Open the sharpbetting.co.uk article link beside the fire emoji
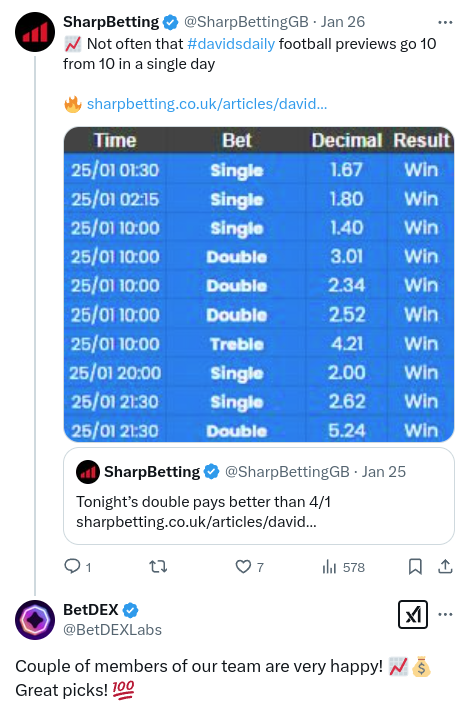The height and width of the screenshot is (713, 466). [207, 104]
